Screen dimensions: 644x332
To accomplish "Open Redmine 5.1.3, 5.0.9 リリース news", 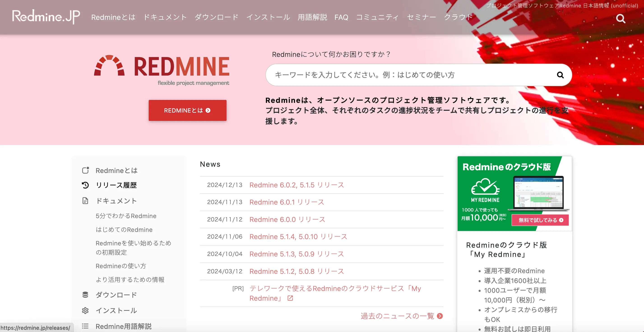I will pyautogui.click(x=297, y=254).
